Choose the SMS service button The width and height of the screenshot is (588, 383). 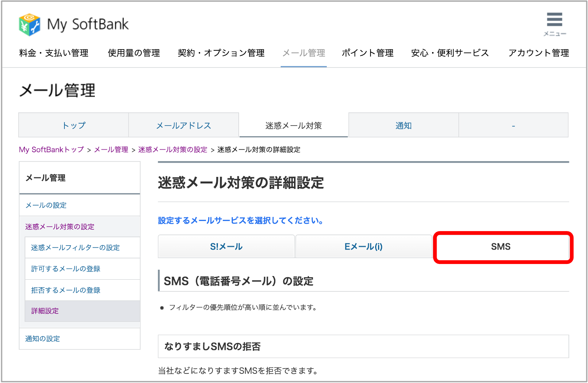point(501,246)
